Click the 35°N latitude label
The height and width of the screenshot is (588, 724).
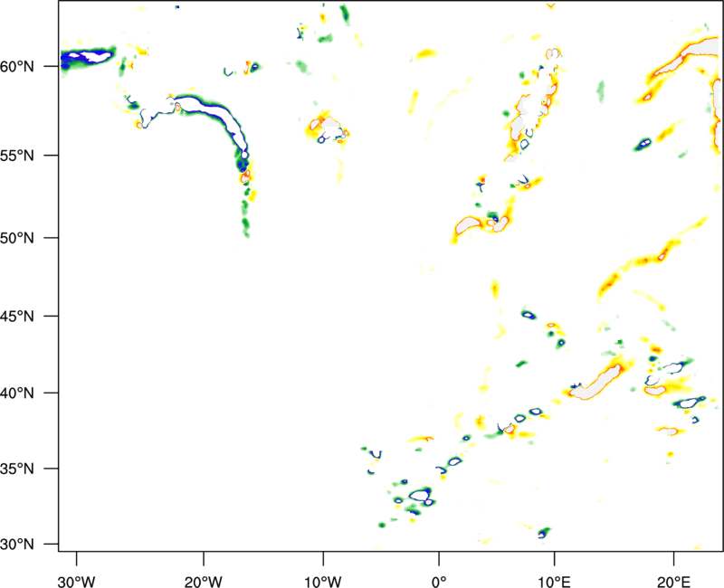(x=17, y=469)
